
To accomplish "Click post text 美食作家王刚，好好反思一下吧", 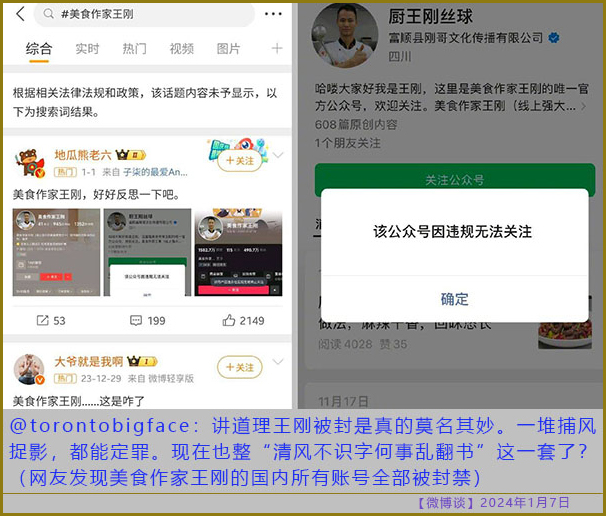I will pos(96,194).
